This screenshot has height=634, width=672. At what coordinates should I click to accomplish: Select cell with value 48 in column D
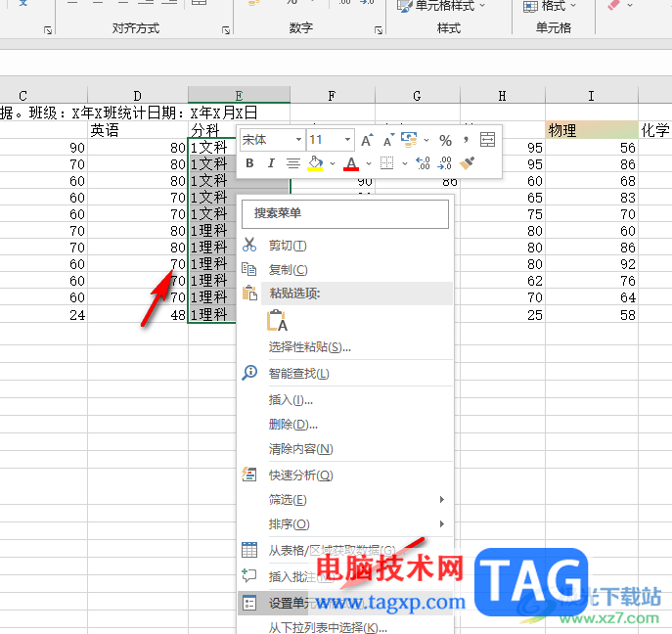click(138, 315)
